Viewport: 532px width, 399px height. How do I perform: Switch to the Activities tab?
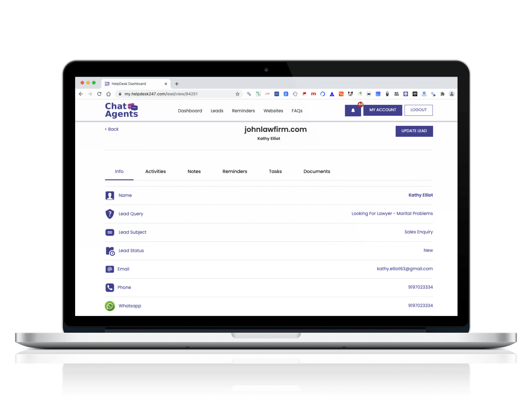[x=155, y=171]
